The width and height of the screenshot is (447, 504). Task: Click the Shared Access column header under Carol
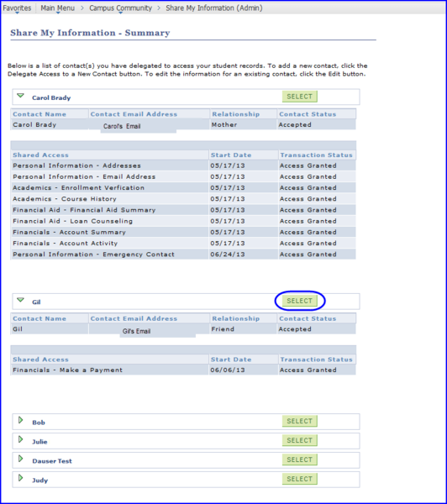[40, 155]
